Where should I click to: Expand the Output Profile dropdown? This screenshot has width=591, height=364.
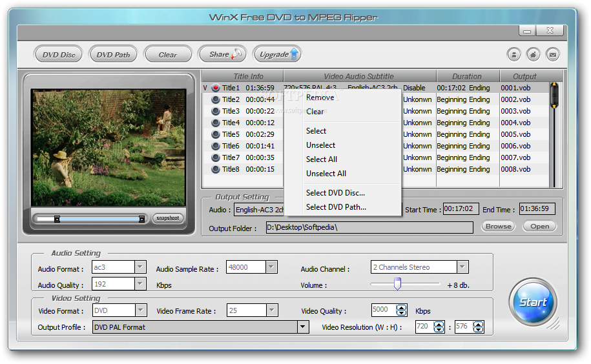click(303, 327)
